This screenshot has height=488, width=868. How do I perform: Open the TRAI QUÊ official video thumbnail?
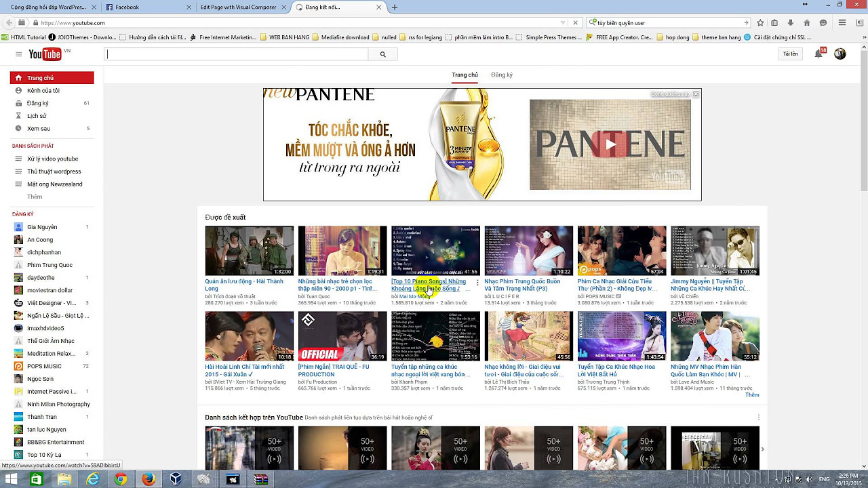pos(342,336)
